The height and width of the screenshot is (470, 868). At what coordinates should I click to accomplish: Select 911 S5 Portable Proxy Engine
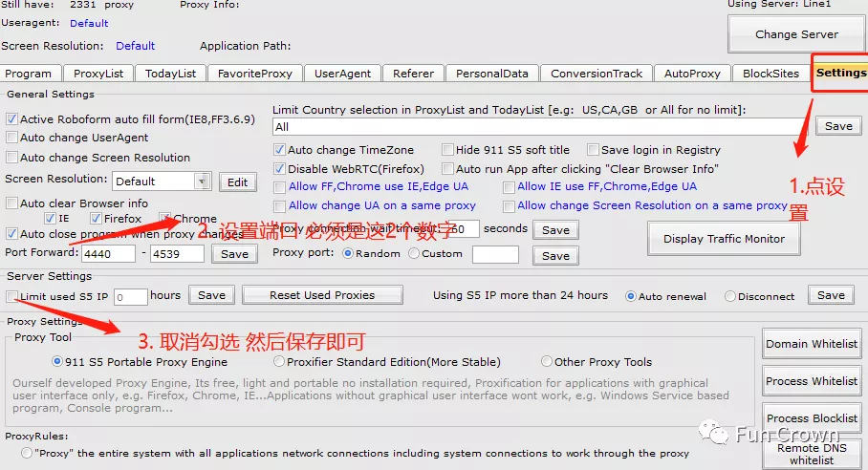point(57,361)
